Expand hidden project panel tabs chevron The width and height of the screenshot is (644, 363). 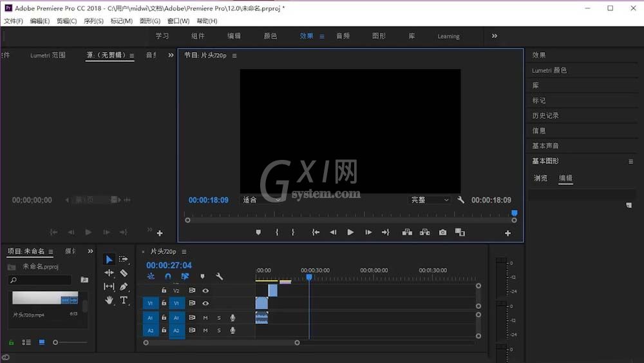90,251
